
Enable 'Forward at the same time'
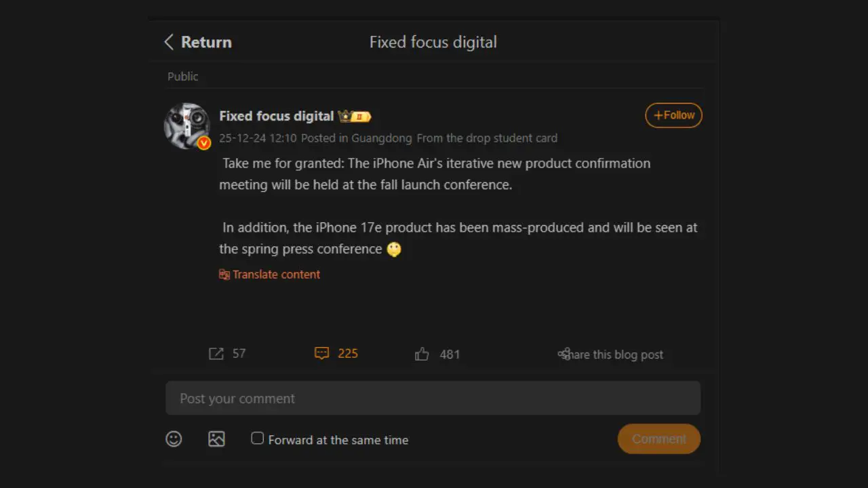tap(258, 439)
